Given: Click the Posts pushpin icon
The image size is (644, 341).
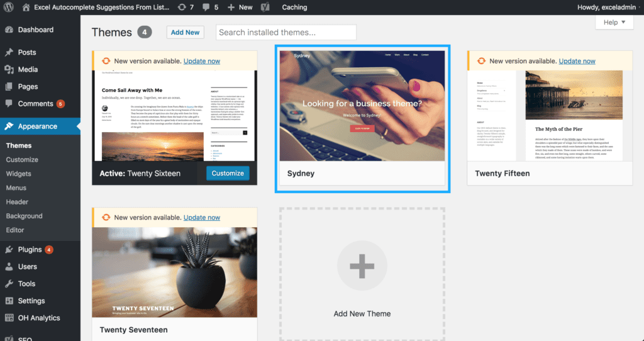Looking at the screenshot, I should coord(9,52).
